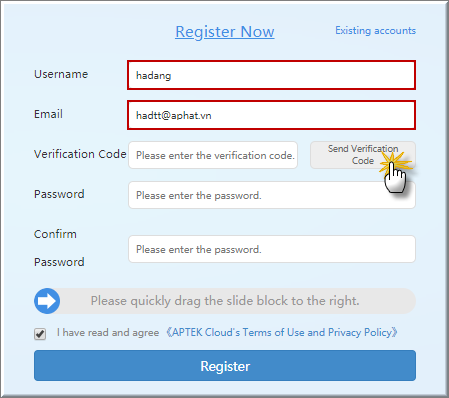Click the 'I have read and agree' text
The image size is (449, 398).
click(108, 333)
